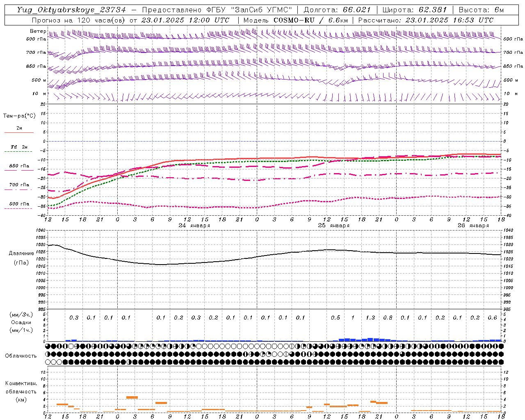Click the green dashed legend line under "Td 2м"
Screen dimensions: 525x420
tap(19, 152)
